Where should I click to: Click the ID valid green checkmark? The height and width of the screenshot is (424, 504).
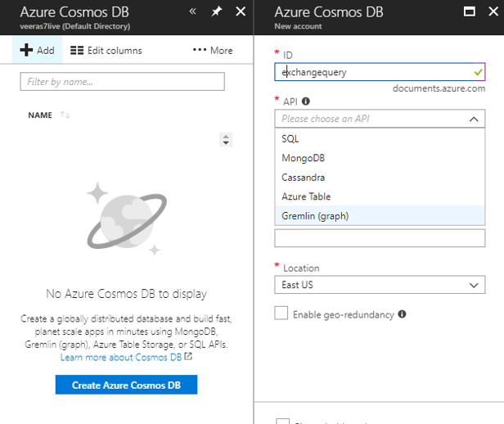tap(478, 72)
